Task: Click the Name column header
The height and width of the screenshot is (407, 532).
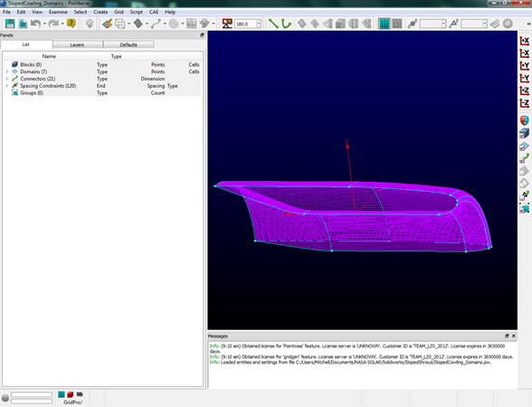Action: tap(49, 56)
